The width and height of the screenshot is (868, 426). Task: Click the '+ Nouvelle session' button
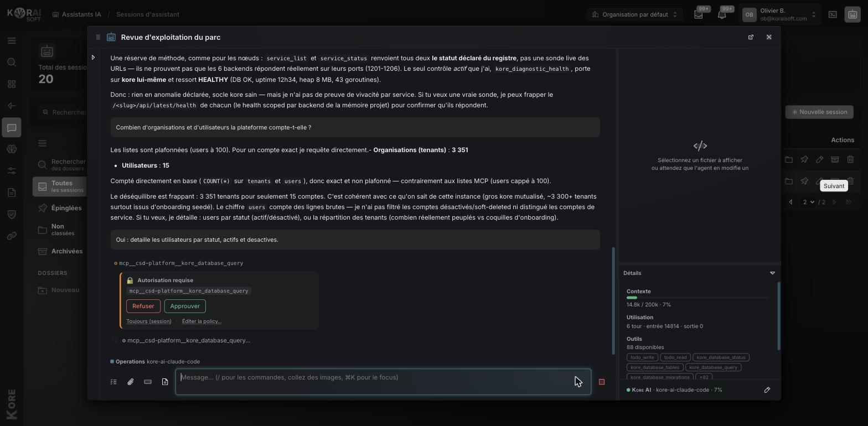819,112
